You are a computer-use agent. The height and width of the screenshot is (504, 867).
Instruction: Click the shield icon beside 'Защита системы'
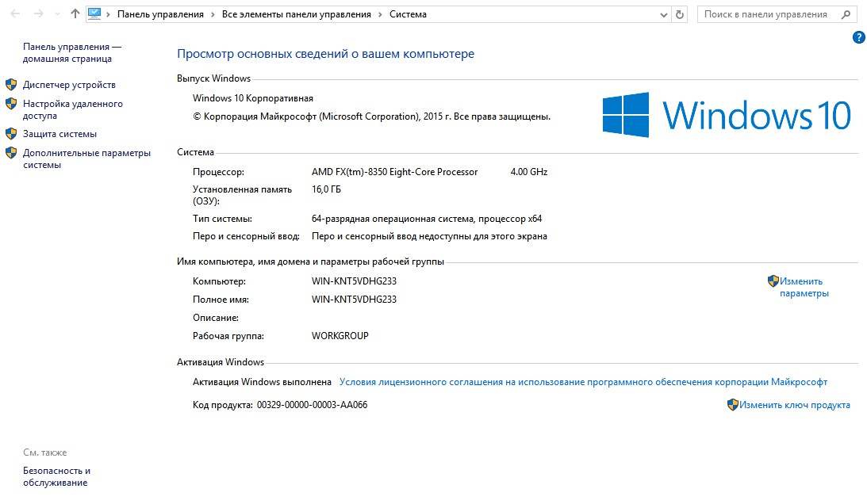[x=11, y=134]
